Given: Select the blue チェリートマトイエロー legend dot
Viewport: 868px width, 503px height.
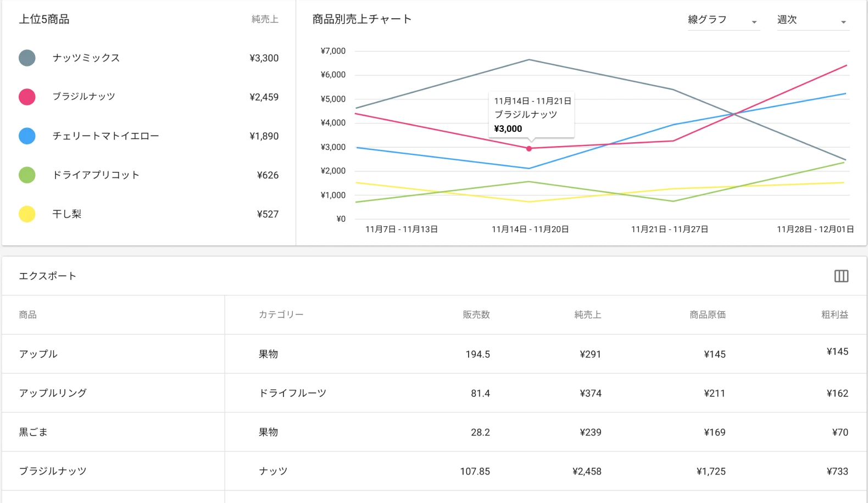Looking at the screenshot, I should coord(27,136).
